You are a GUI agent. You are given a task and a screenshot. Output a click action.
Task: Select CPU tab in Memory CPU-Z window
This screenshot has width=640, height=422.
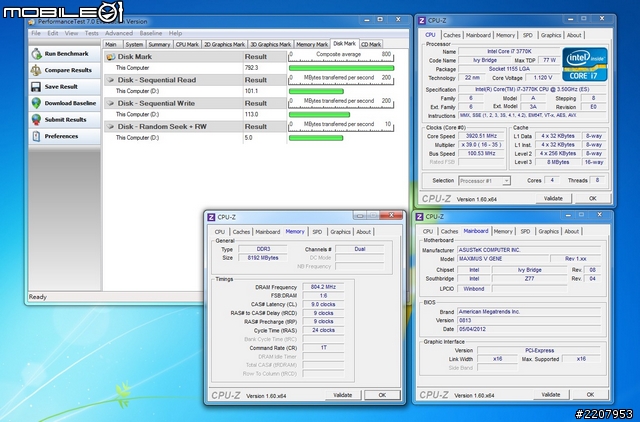pos(220,232)
